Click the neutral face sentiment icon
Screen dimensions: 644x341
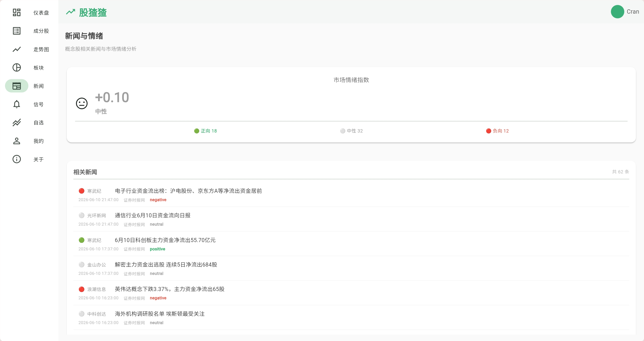pos(82,103)
